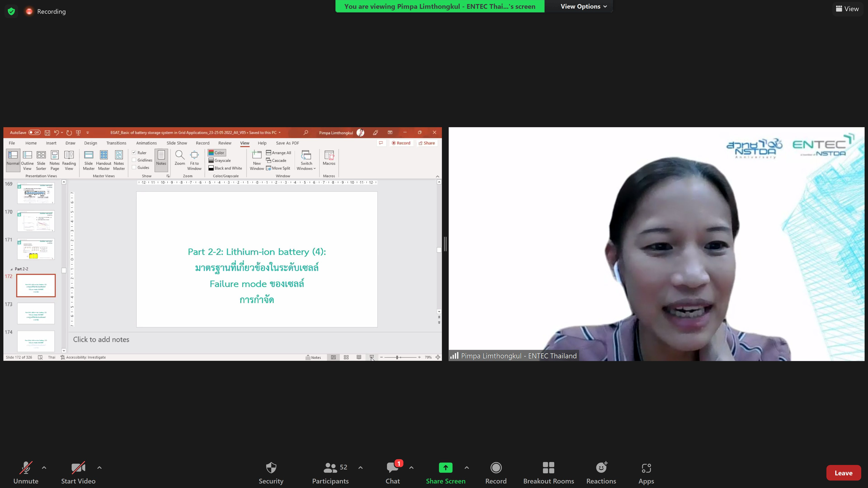868x488 pixels.
Task: Start Slide Show from the status bar
Action: tap(372, 357)
